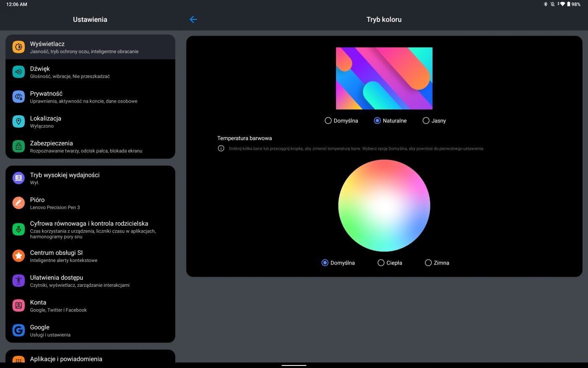Open the Lokalizacja settings entry
The height and width of the screenshot is (368, 588).
coord(90,122)
